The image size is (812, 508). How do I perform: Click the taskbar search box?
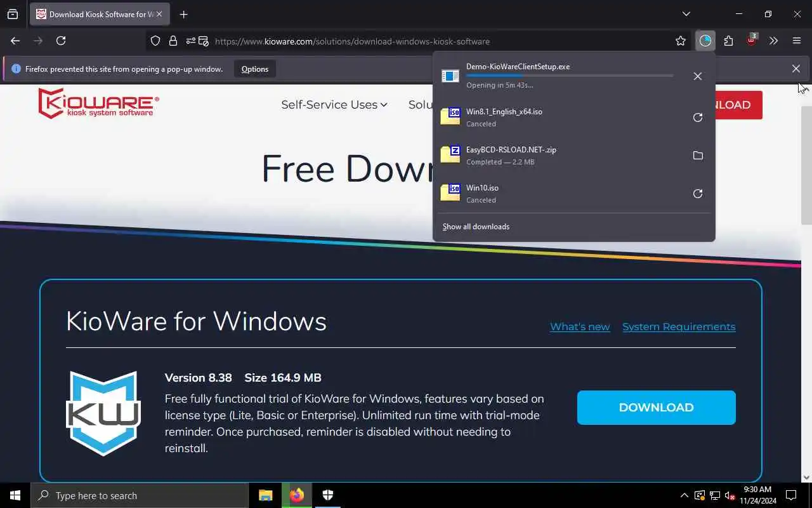click(140, 495)
